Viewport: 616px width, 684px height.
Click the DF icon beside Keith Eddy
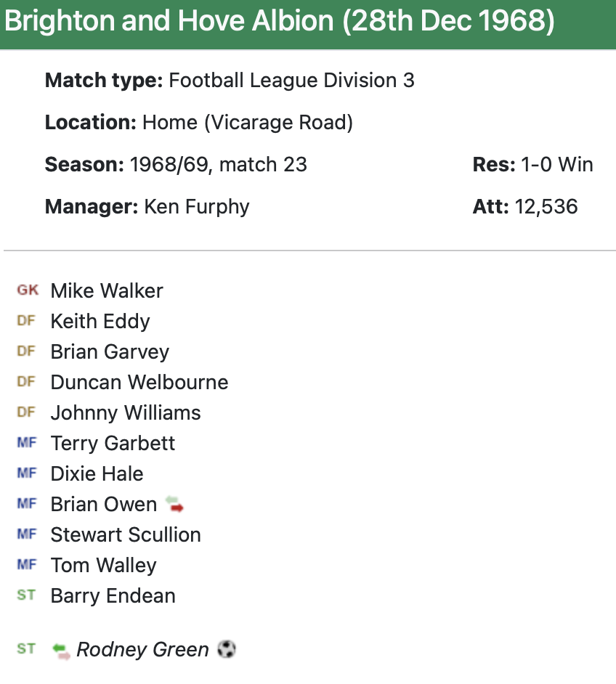tap(26, 321)
